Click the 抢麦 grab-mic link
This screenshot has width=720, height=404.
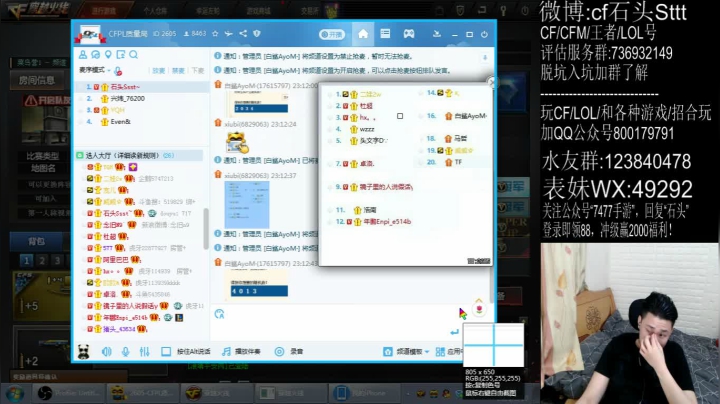point(158,71)
